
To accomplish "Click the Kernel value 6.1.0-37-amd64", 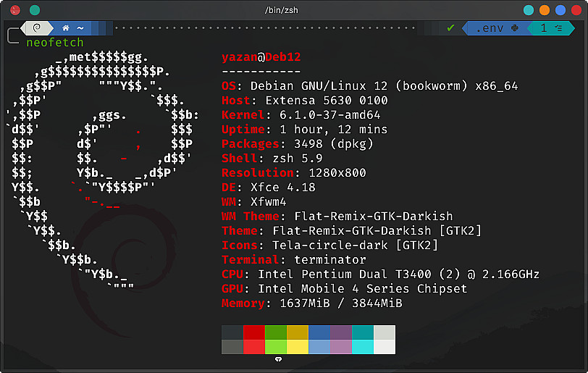I will (330, 115).
